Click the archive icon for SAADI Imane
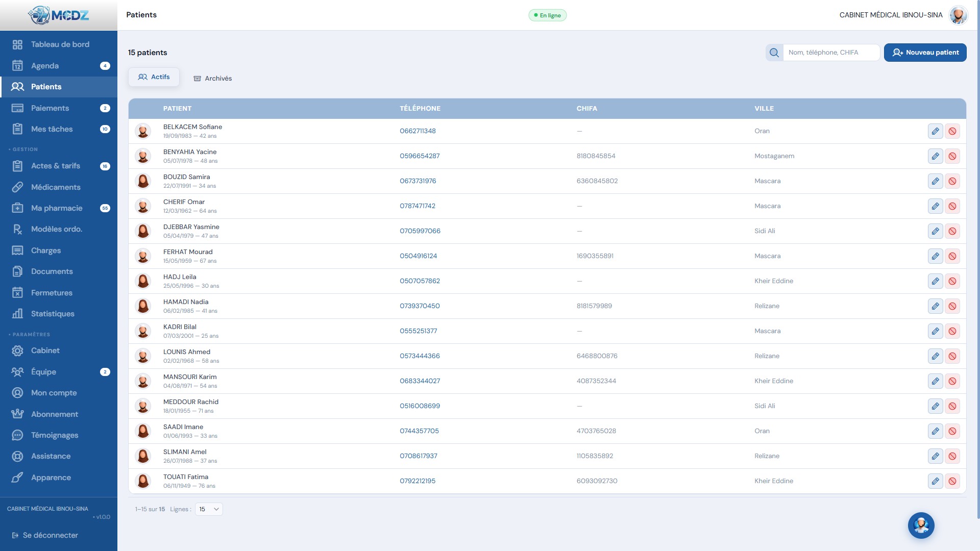Viewport: 980px width, 551px height. click(952, 431)
